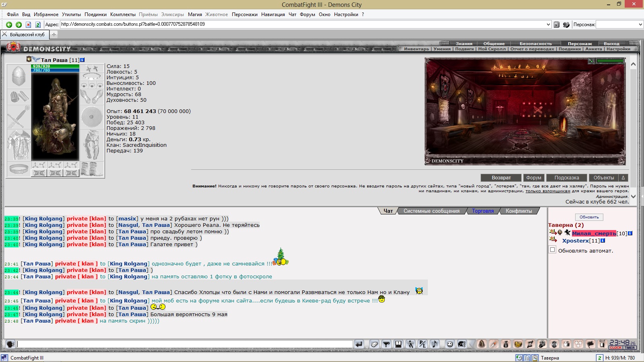Image resolution: width=644 pixels, height=362 pixels.
Task: Click the URL address input field
Action: click(x=303, y=25)
